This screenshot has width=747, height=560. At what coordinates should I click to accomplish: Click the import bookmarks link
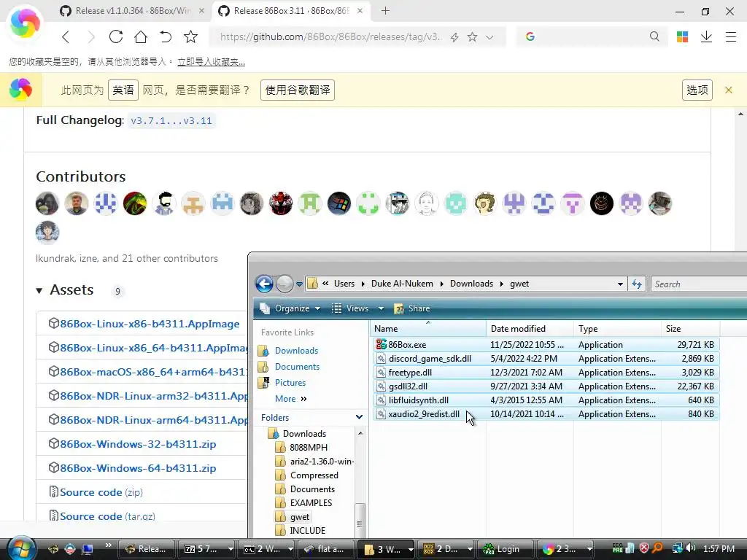pyautogui.click(x=211, y=62)
